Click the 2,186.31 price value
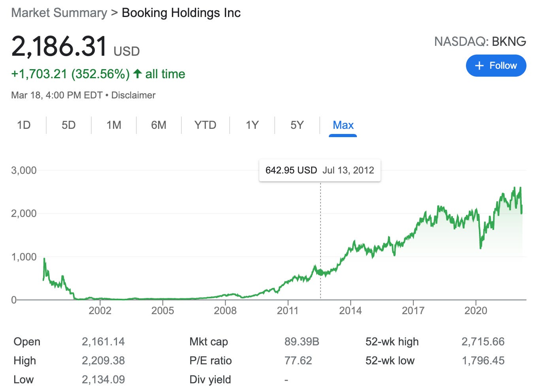Viewport: 547px width, 392px height. (x=59, y=46)
